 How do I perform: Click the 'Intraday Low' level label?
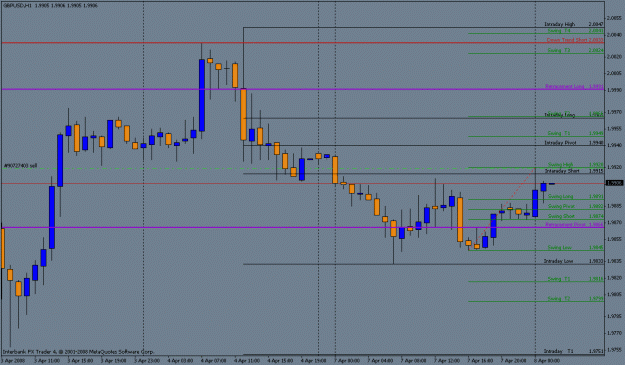click(x=558, y=261)
